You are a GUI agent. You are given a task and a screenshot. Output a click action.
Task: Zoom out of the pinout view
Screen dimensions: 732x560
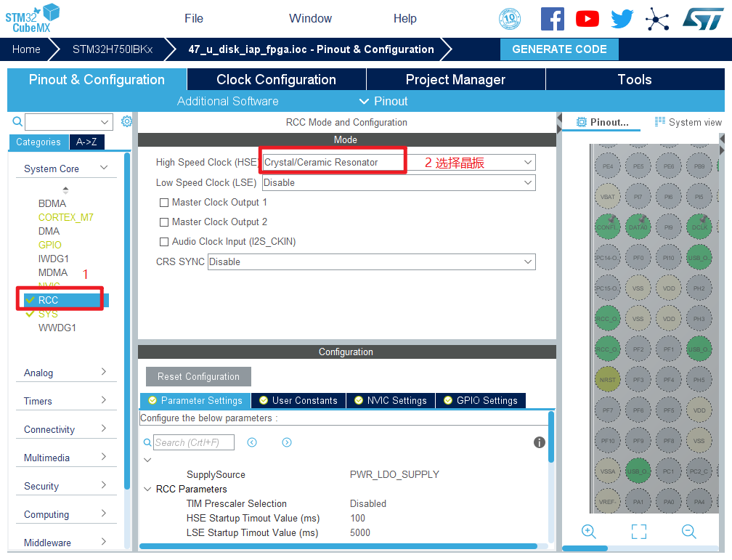(689, 532)
